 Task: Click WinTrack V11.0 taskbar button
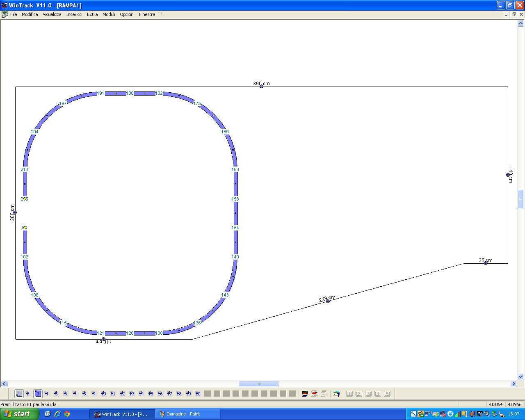pos(122,414)
